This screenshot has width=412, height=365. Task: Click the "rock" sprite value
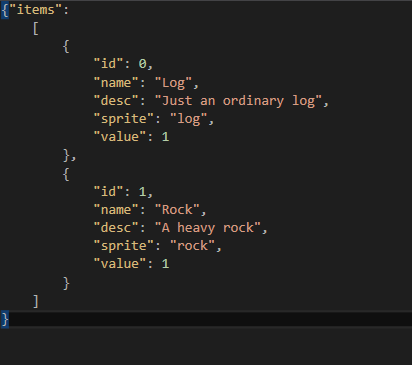coord(193,246)
